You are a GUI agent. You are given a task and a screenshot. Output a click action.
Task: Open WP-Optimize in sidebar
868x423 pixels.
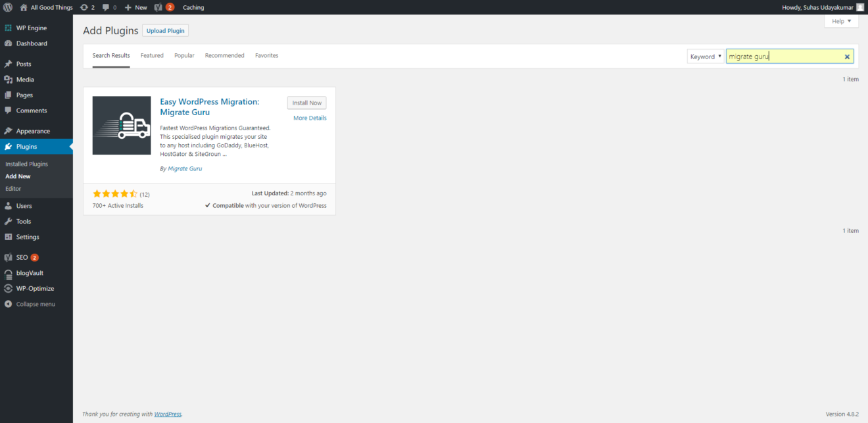(x=36, y=288)
